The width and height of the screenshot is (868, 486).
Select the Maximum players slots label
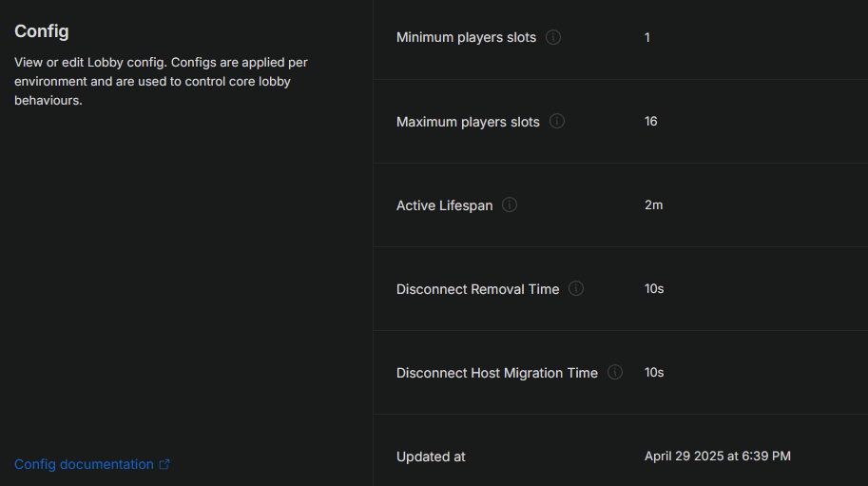coord(468,122)
